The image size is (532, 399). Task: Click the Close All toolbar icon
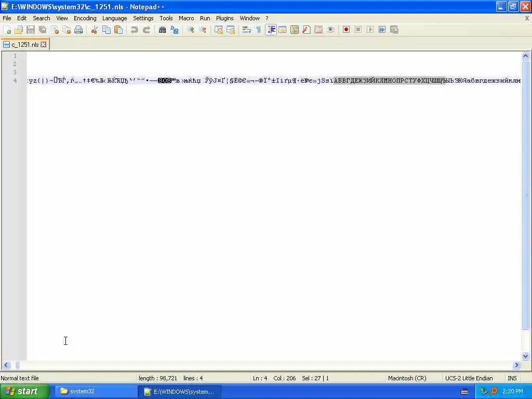coord(66,30)
